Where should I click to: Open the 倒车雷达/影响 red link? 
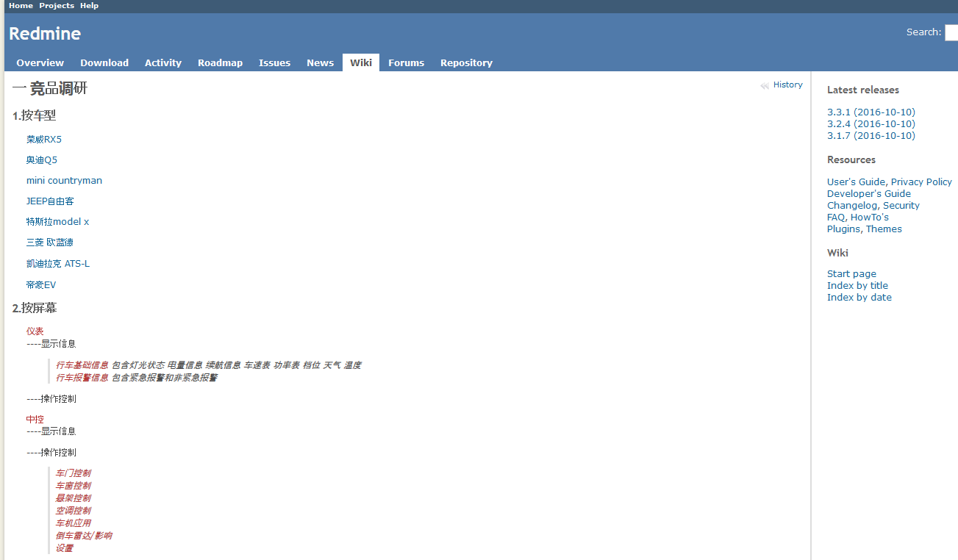point(84,535)
